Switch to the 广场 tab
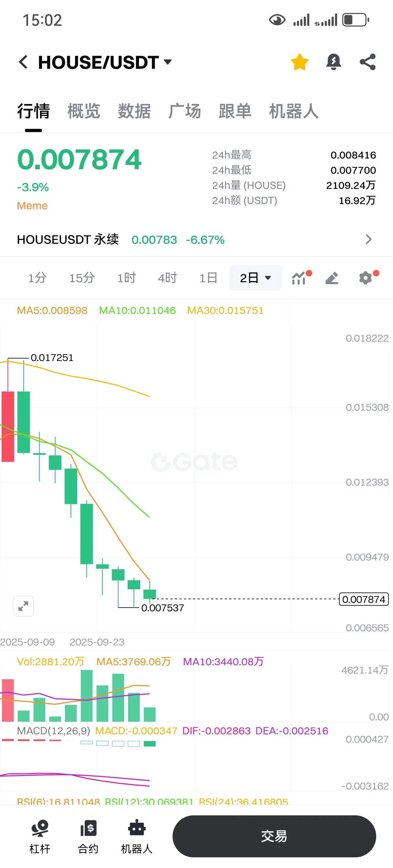This screenshot has height=868, width=393. (x=185, y=111)
